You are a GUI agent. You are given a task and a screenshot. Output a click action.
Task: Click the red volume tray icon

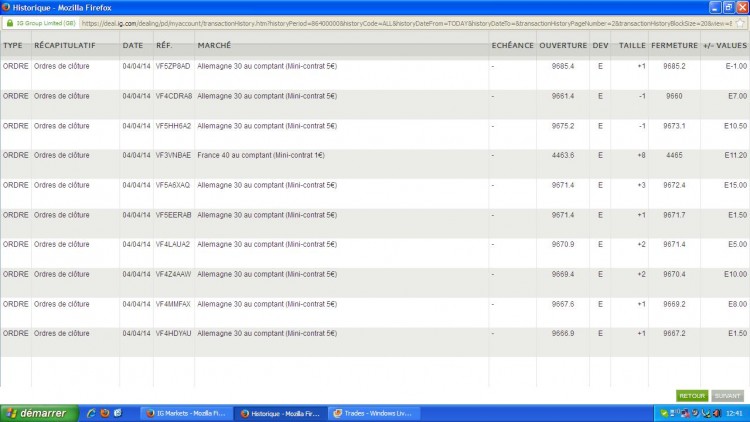[x=717, y=413]
